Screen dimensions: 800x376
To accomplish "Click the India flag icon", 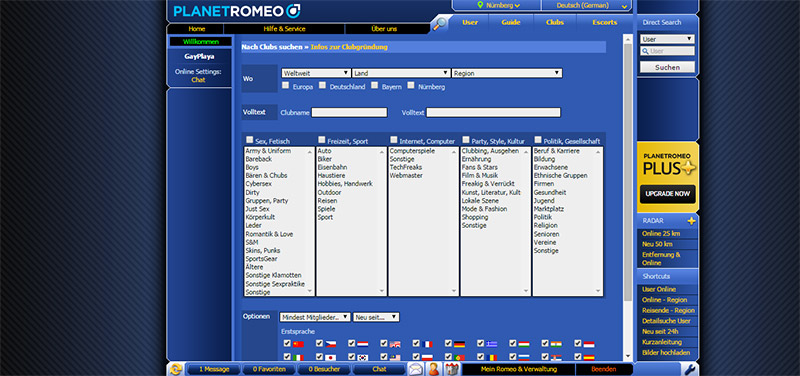I will coord(556,344).
